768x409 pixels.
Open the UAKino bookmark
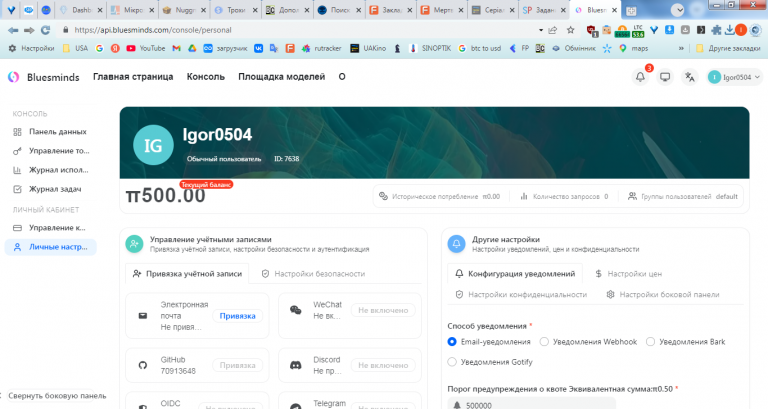[x=368, y=48]
